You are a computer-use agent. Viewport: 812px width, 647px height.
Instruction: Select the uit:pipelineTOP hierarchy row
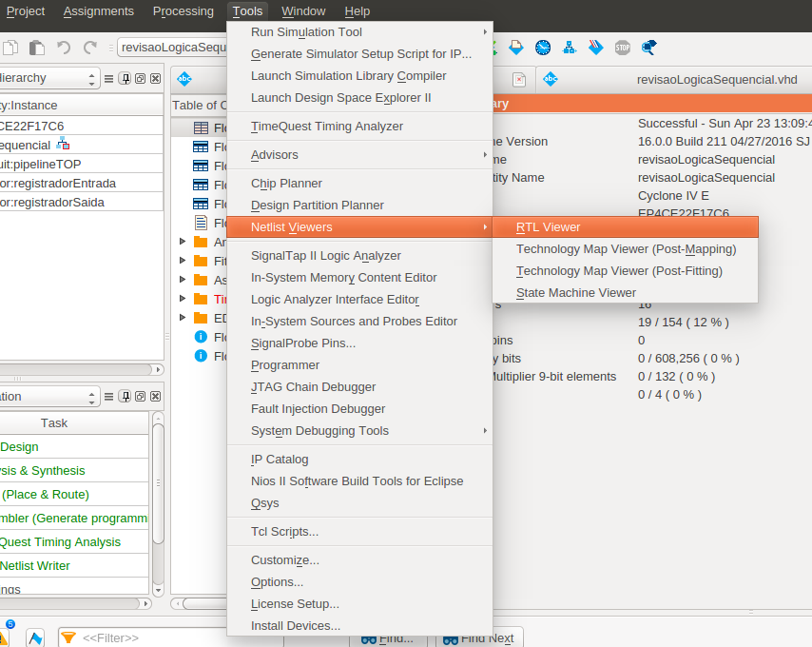point(82,165)
